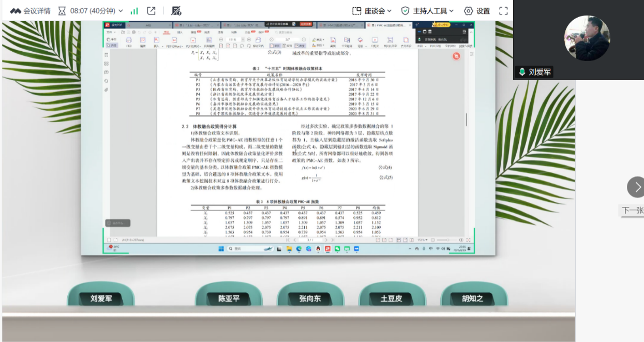This screenshot has width=644, height=342.
Task: Click the red PDF app taskbar icon
Action: (x=327, y=248)
